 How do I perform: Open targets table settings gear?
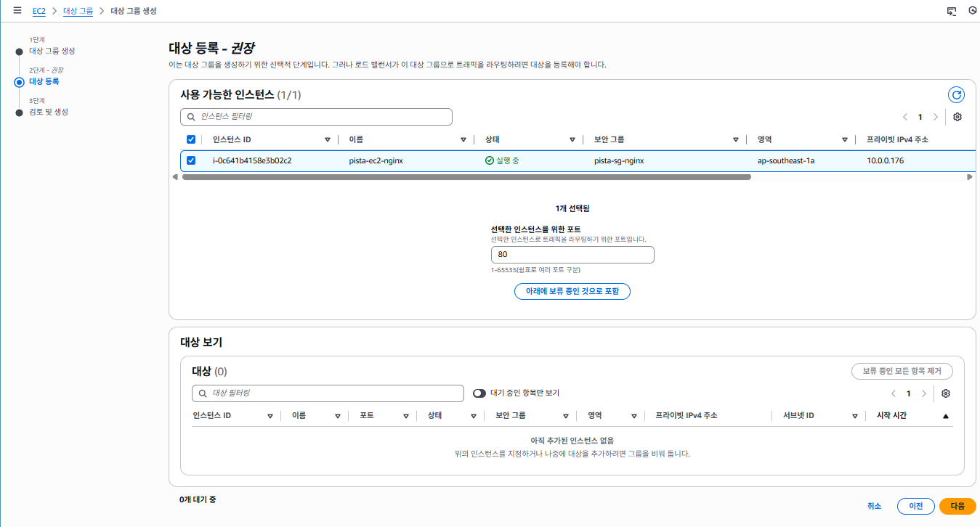point(946,393)
